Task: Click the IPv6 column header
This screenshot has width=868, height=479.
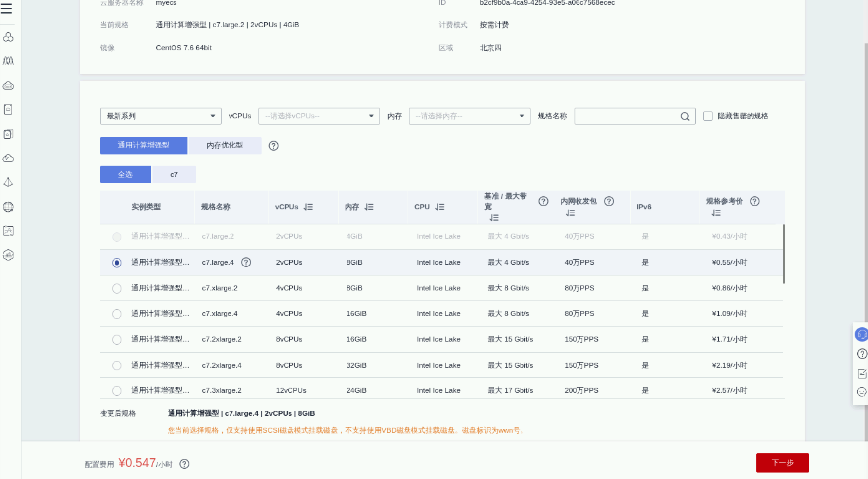Action: tap(644, 207)
